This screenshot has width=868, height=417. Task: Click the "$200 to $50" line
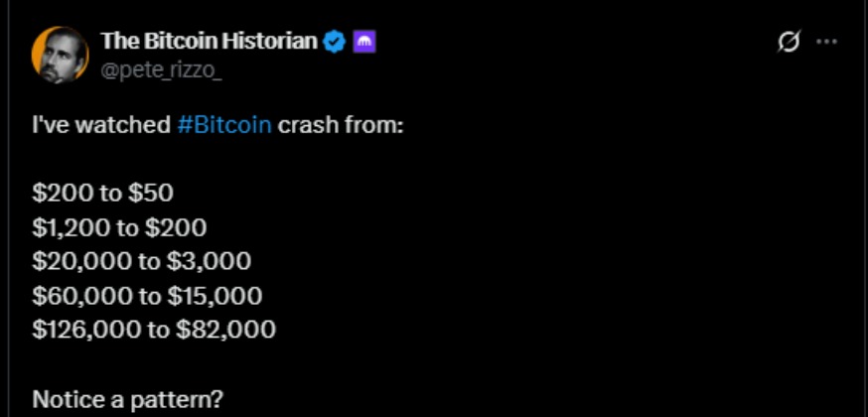(x=102, y=194)
